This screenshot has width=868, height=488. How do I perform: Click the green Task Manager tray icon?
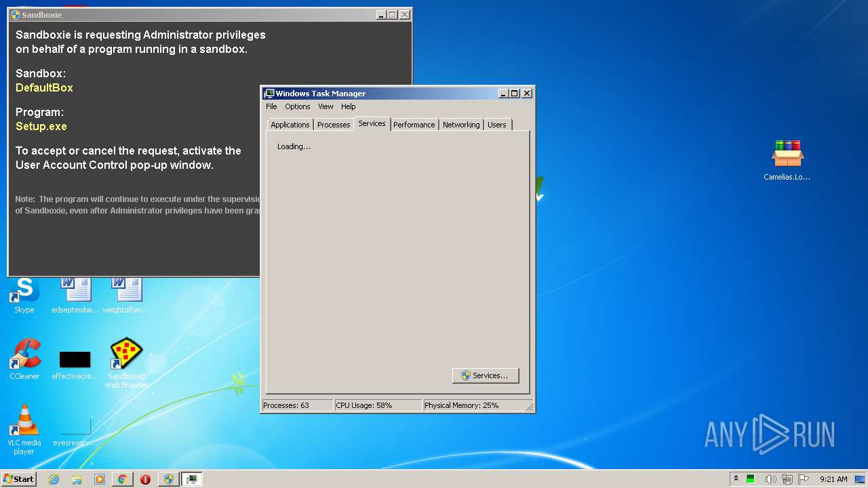[751, 479]
